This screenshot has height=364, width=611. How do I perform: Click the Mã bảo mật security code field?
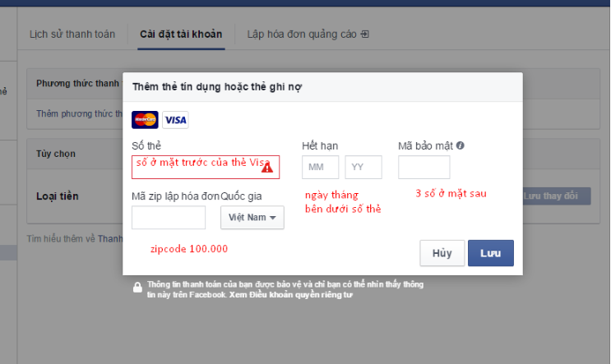[424, 167]
